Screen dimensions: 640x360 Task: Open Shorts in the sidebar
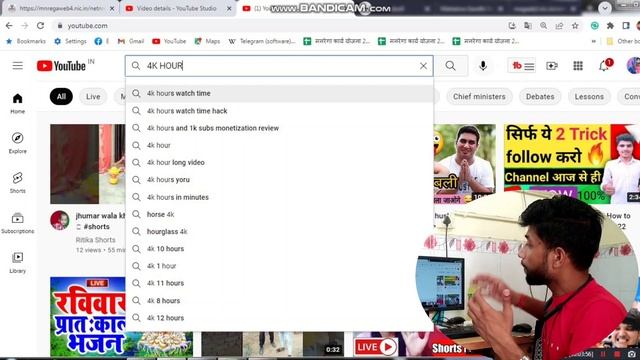18,182
